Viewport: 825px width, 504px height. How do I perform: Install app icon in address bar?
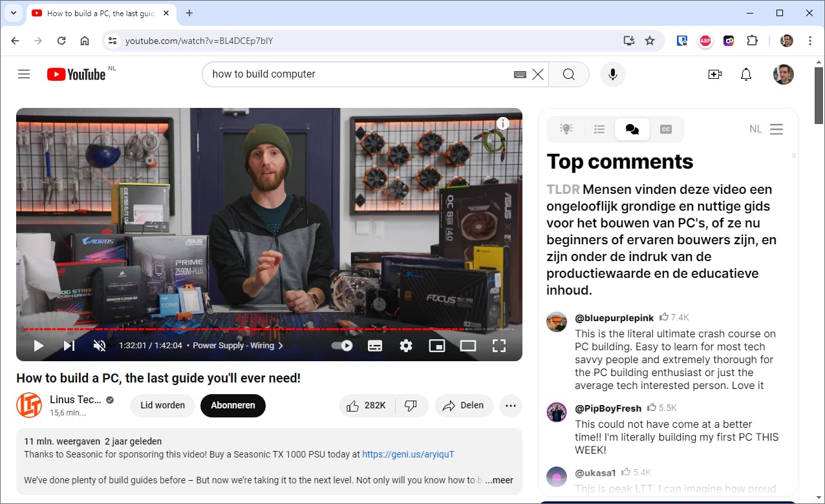(629, 41)
